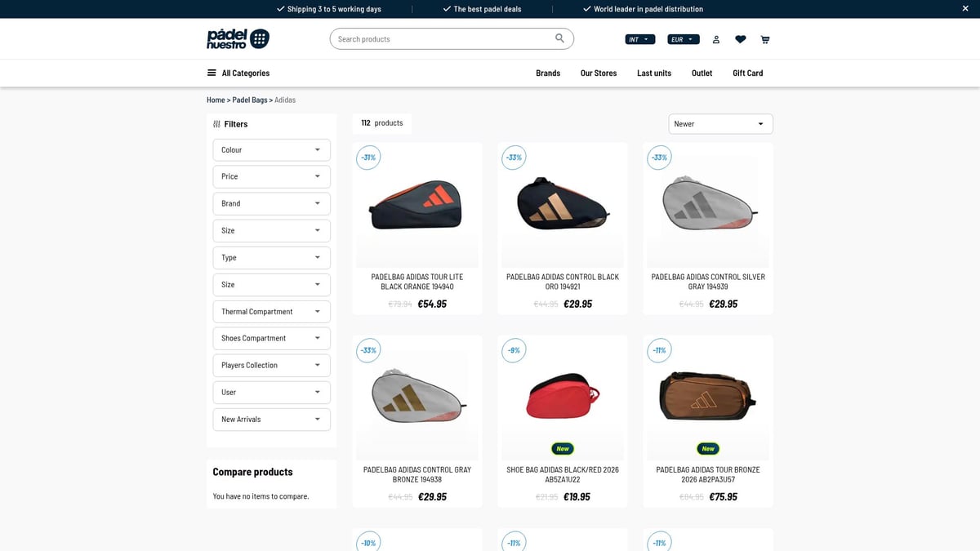Click 'Shipping 3 to 5 working days' banner text
Screen dimensions: 980x551
click(334, 9)
